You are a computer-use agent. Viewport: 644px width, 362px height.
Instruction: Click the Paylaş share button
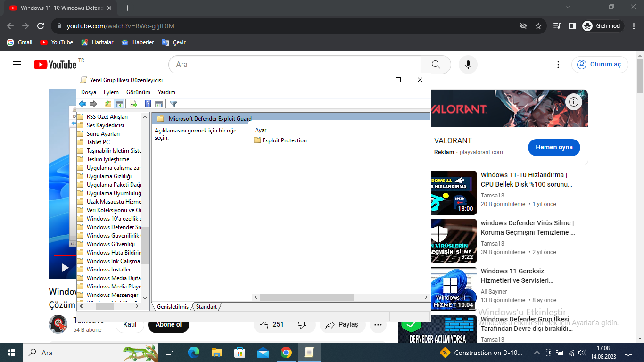tap(343, 325)
